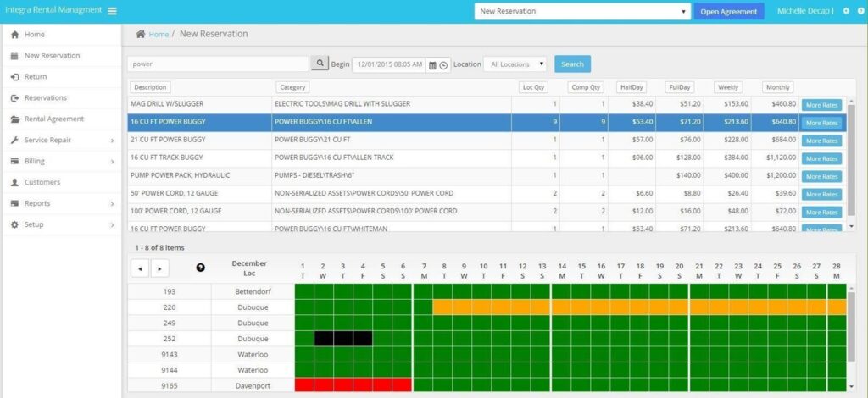868x398 pixels.
Task: Sort by Category column header
Action: 292,87
